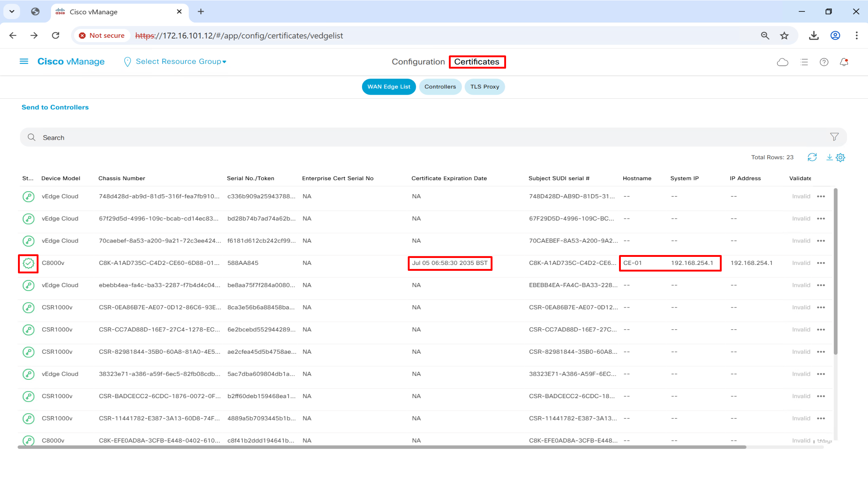Screen dimensions: 868x484
Task: Download the table via export icon
Action: pos(829,157)
